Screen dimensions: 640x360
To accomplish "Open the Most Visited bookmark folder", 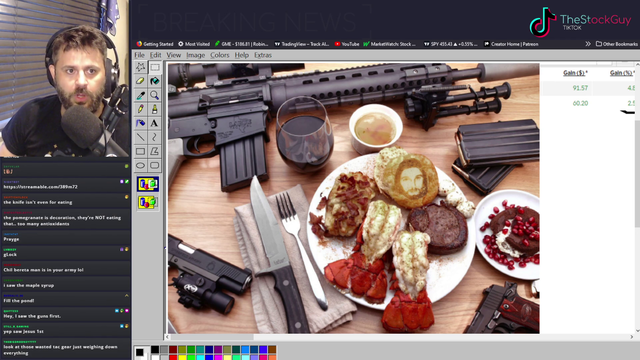I will click(194, 44).
